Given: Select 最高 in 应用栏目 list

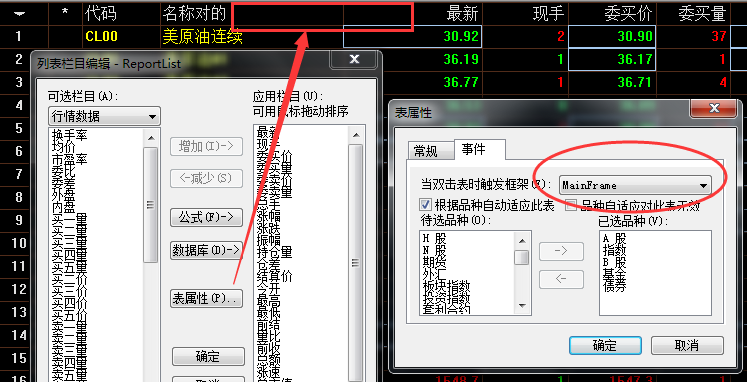Looking at the screenshot, I should pos(268,301).
